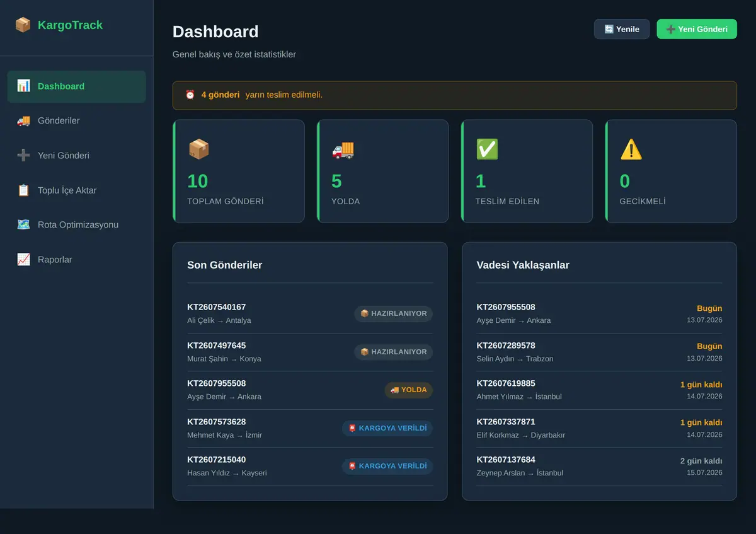Screen dimensions: 756x534
Task: Click tracking number KT2607289578
Action: click(506, 345)
